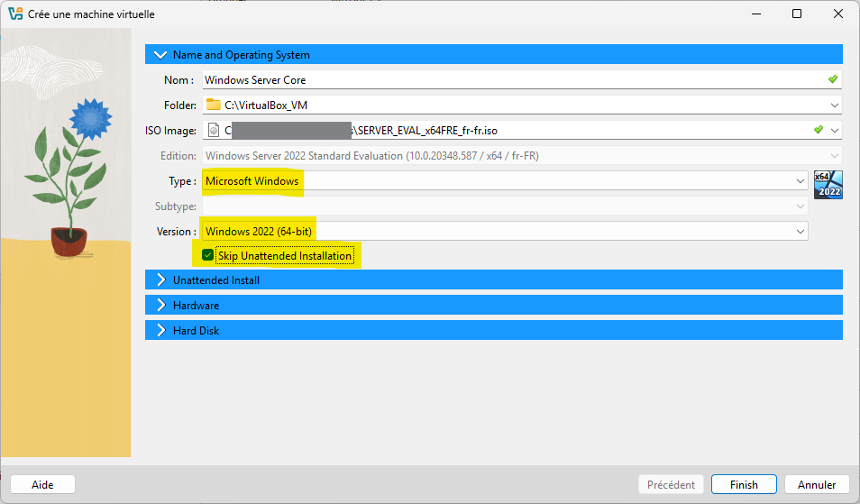The width and height of the screenshot is (860, 504).
Task: Click the Aide button
Action: (x=42, y=484)
